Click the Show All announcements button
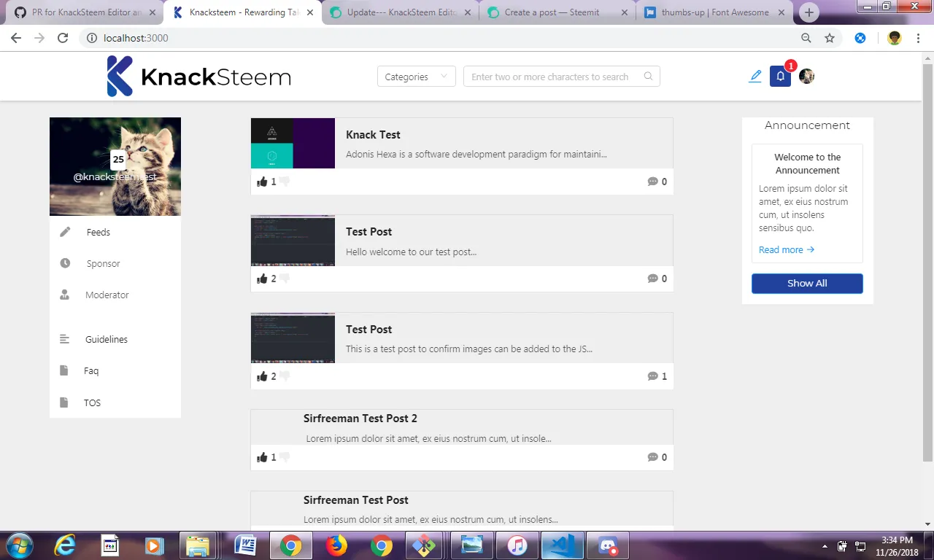Image resolution: width=934 pixels, height=560 pixels. point(807,284)
